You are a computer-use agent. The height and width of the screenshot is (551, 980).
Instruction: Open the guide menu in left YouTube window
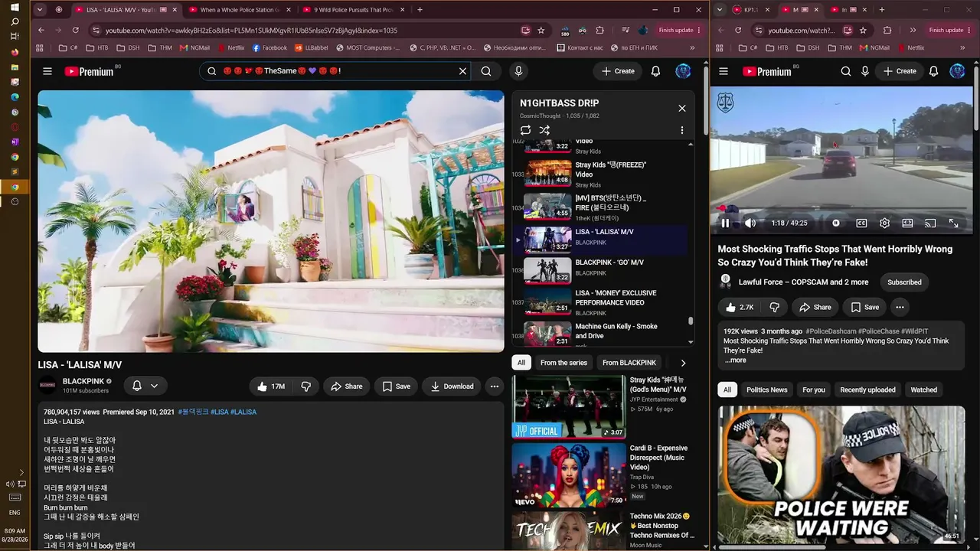click(47, 71)
